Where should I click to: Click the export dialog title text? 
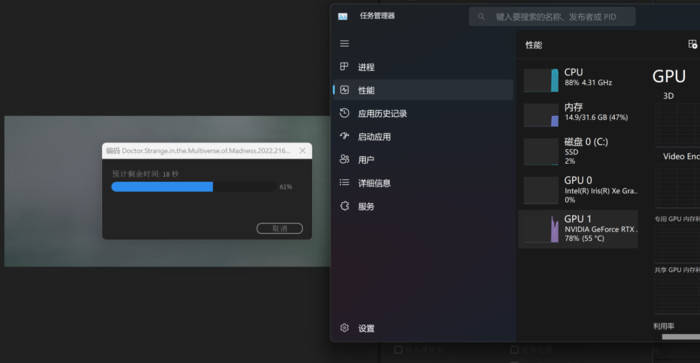[198, 151]
